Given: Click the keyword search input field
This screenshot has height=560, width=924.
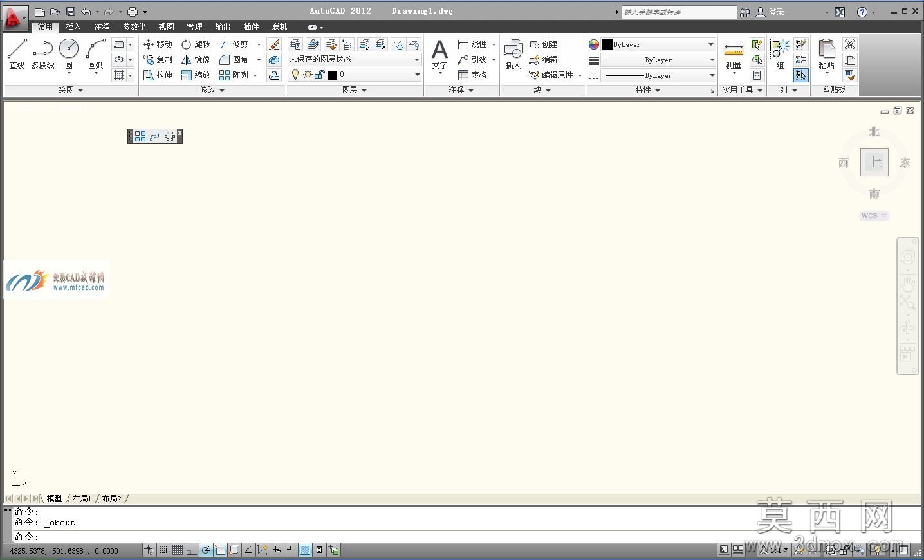Looking at the screenshot, I should (679, 12).
